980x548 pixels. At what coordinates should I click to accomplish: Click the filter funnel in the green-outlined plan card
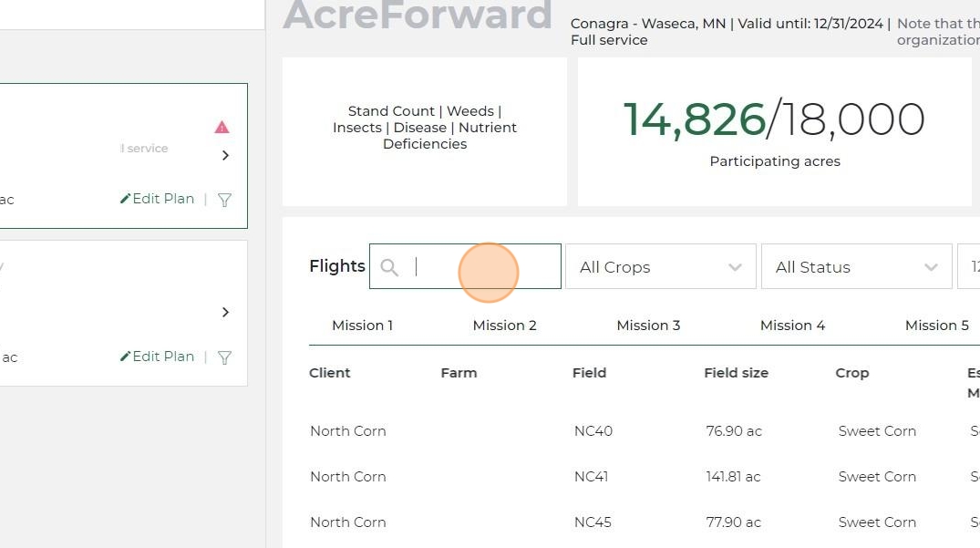224,200
